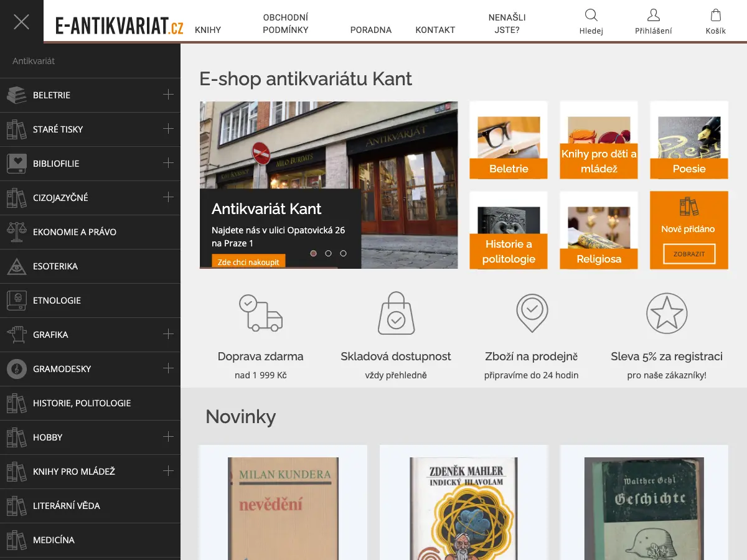
Task: Click the Zde chci nakoupit button
Action: coord(249,262)
